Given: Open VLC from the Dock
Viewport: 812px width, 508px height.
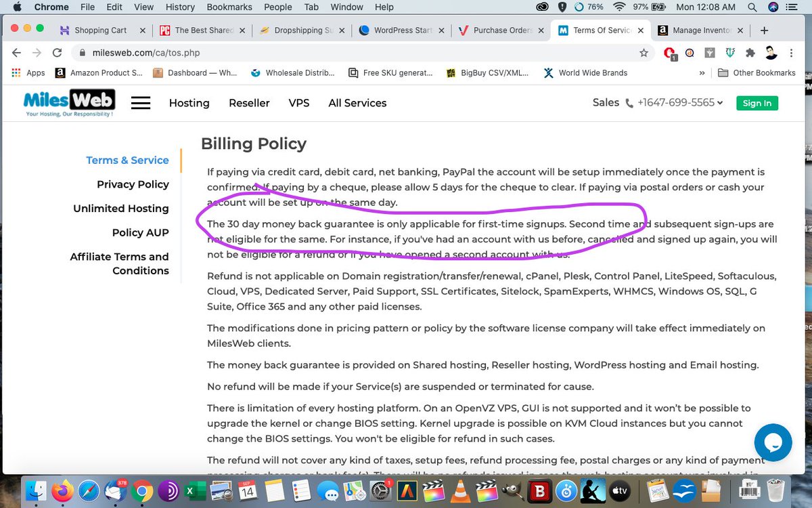Looking at the screenshot, I should click(x=460, y=490).
